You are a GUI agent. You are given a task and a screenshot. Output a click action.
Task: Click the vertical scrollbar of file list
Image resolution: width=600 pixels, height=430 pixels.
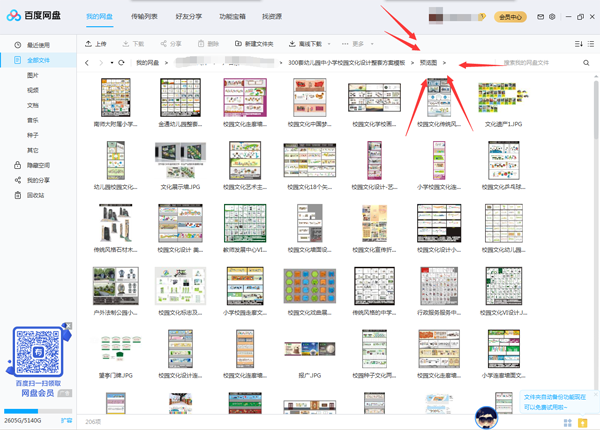click(x=596, y=109)
